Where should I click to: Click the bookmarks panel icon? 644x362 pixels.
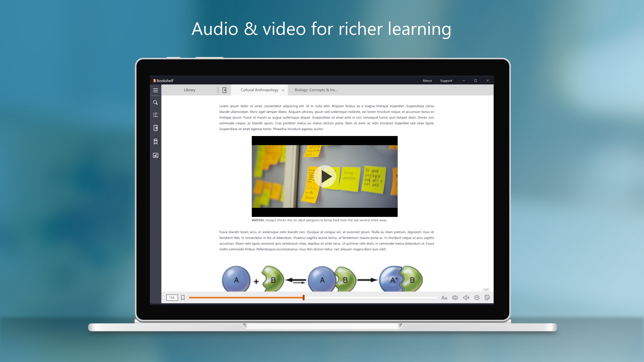(156, 142)
